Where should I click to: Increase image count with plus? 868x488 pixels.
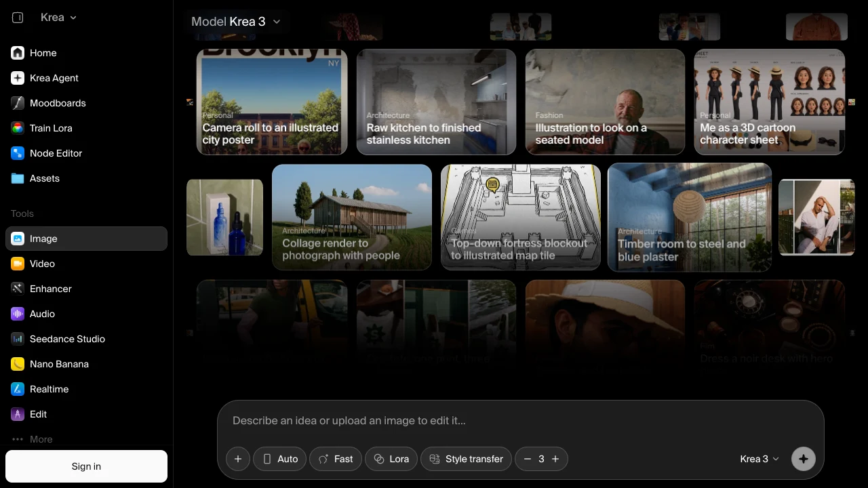coord(555,459)
